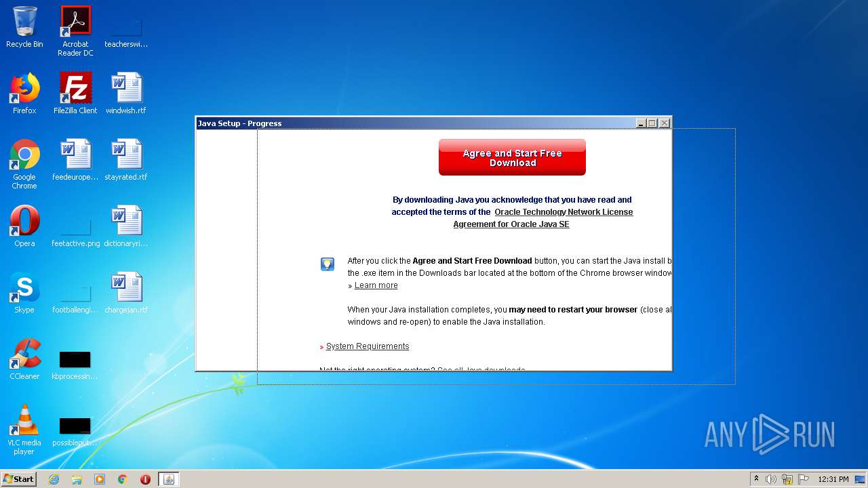Open network status tray icon
Screen dimensions: 868x488
[787, 479]
